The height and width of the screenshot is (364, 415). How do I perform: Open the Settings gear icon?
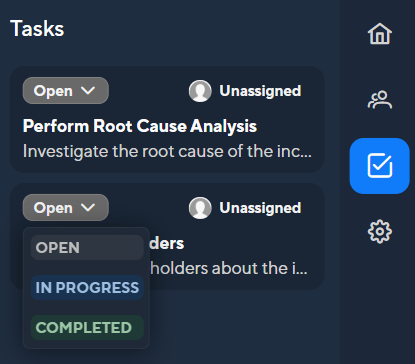point(379,231)
